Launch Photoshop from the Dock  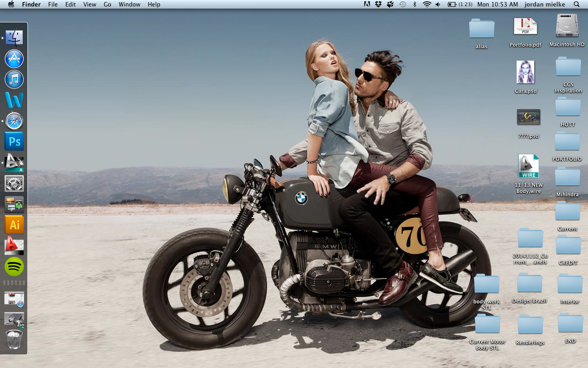(14, 141)
